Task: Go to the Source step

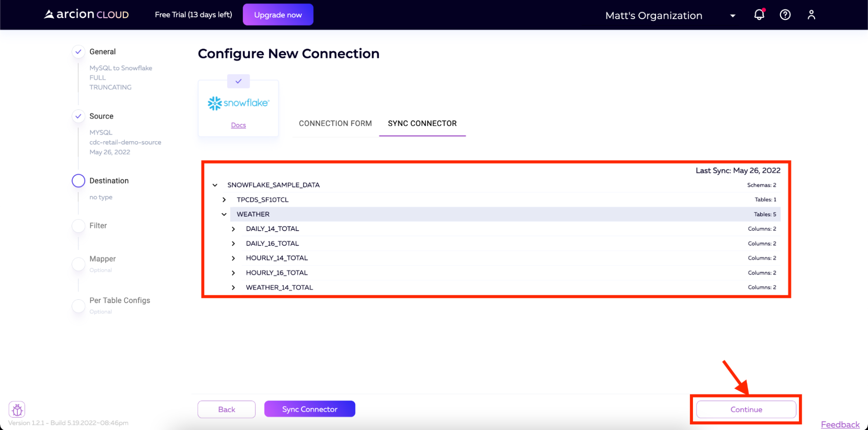Action: click(x=101, y=116)
